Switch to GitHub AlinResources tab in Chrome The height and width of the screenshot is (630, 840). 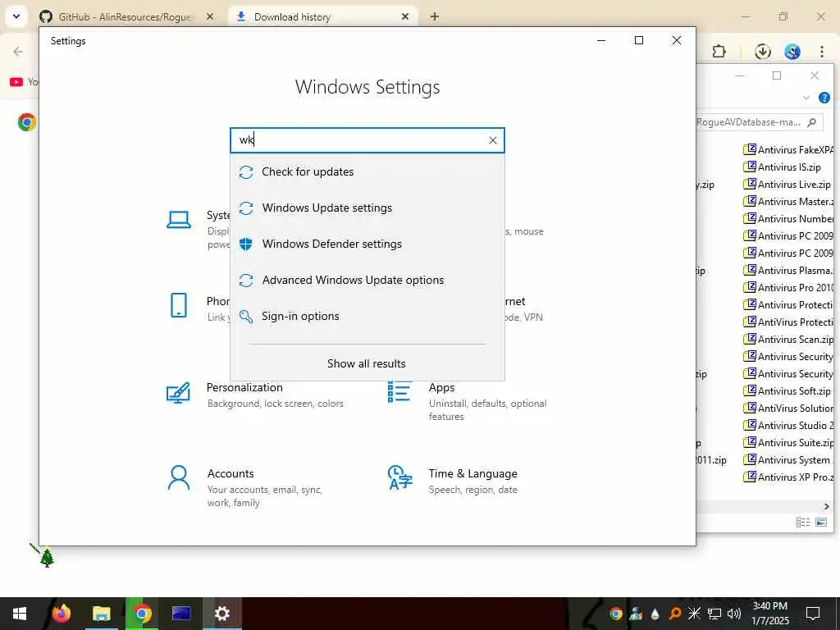[x=126, y=16]
